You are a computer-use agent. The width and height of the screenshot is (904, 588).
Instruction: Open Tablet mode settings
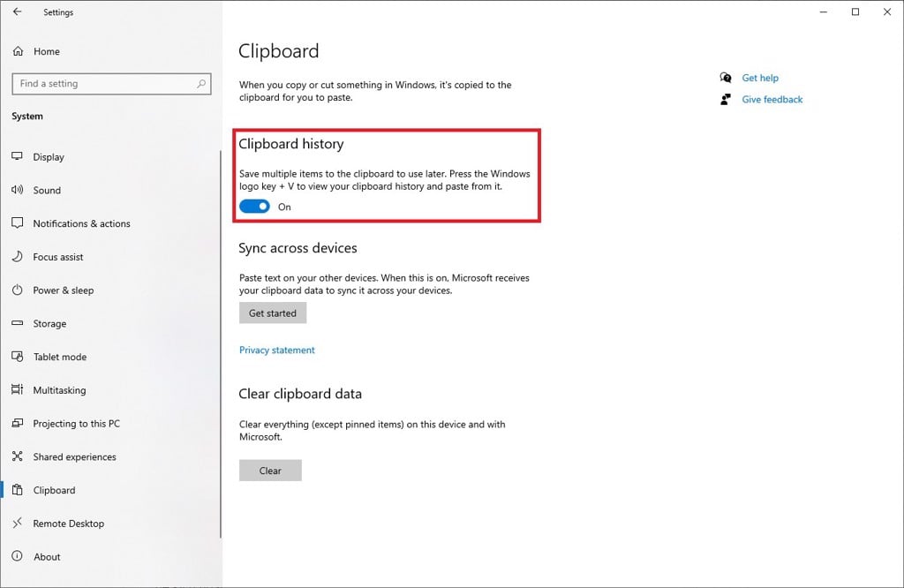point(59,357)
